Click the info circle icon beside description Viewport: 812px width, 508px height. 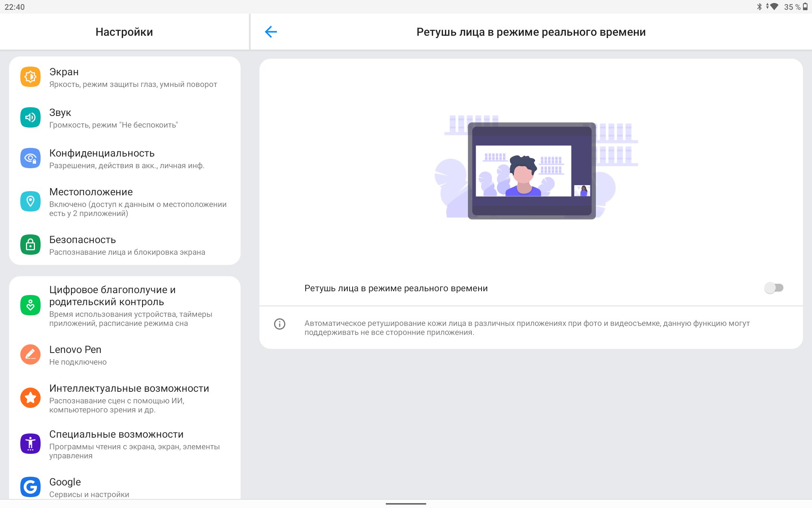280,324
